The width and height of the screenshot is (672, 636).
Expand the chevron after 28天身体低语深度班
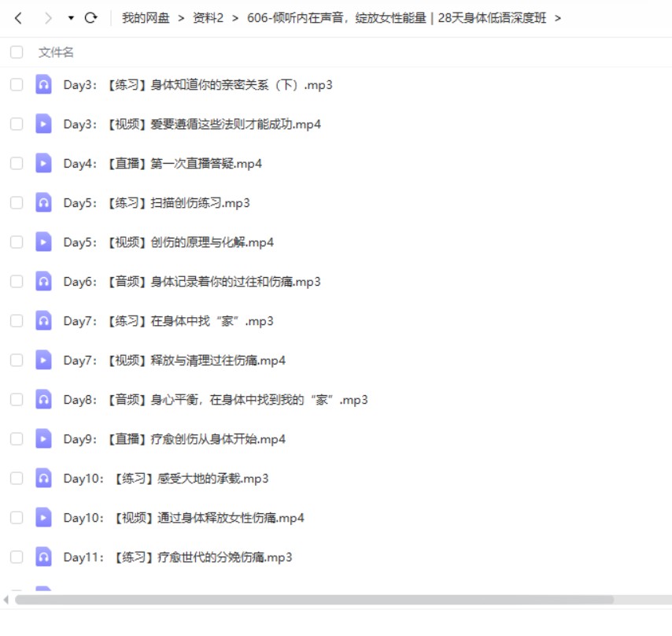point(558,18)
